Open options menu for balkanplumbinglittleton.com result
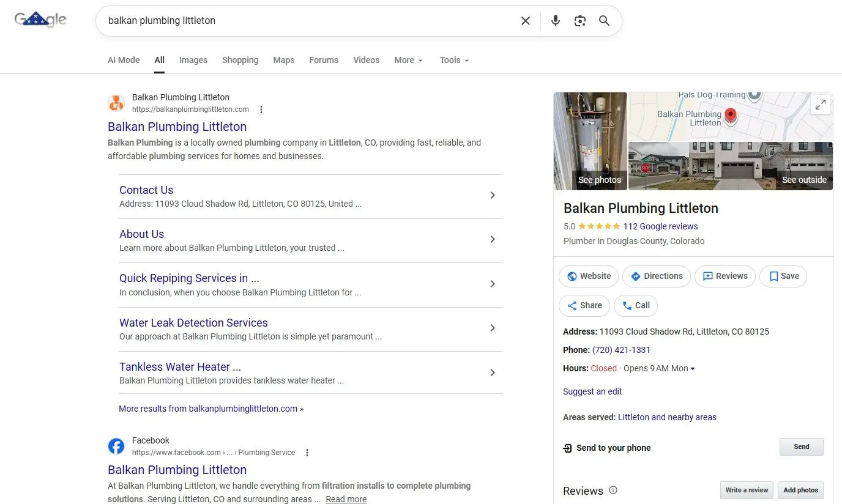This screenshot has height=504, width=842. point(261,109)
